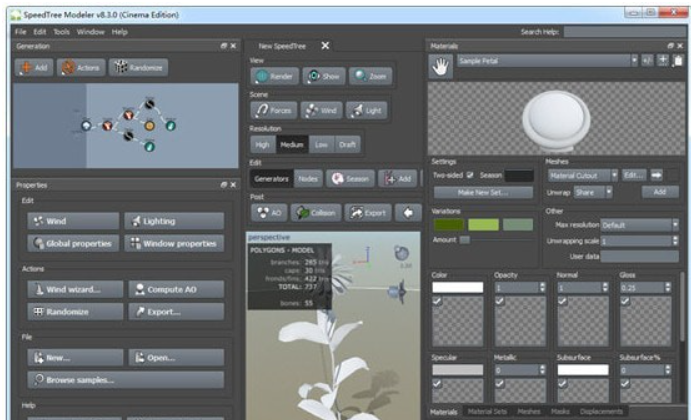
Task: Click the Edit mesh button
Action: click(x=633, y=175)
